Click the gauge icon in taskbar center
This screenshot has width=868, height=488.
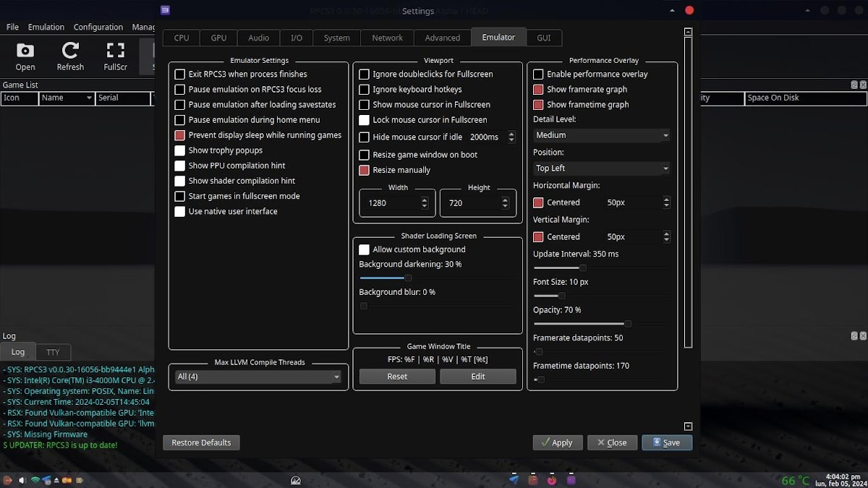295,480
